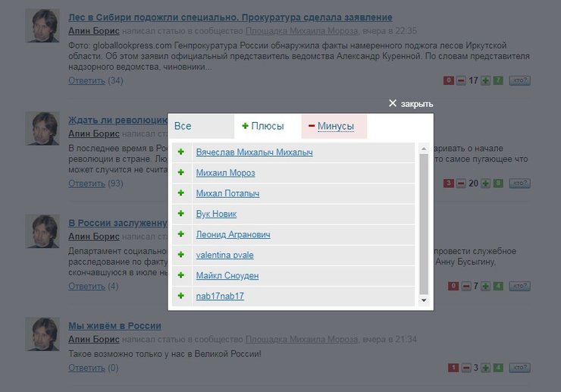This screenshot has height=392, width=561.
Task: Click author avatar on Сибирь post
Action: point(42,26)
